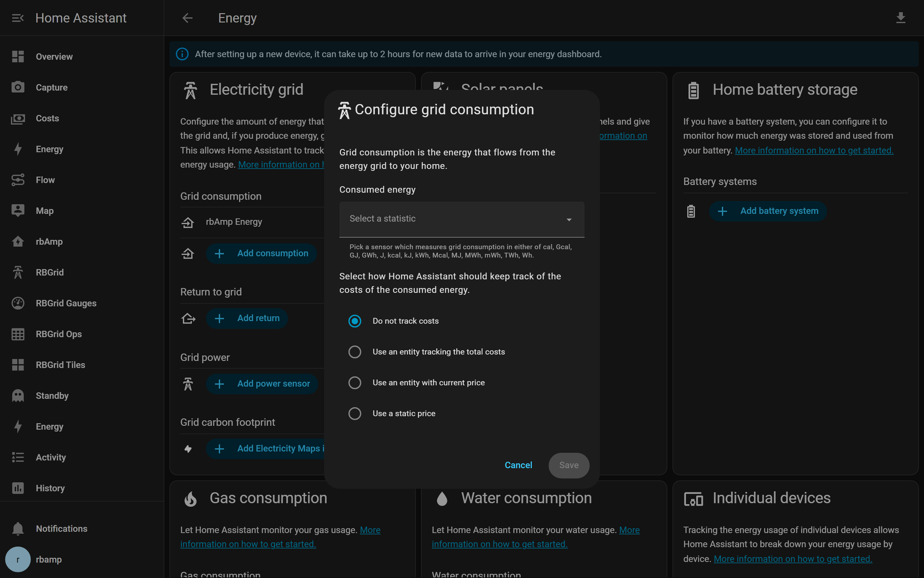The width and height of the screenshot is (924, 578).
Task: Open Notifications in the sidebar
Action: [82, 528]
